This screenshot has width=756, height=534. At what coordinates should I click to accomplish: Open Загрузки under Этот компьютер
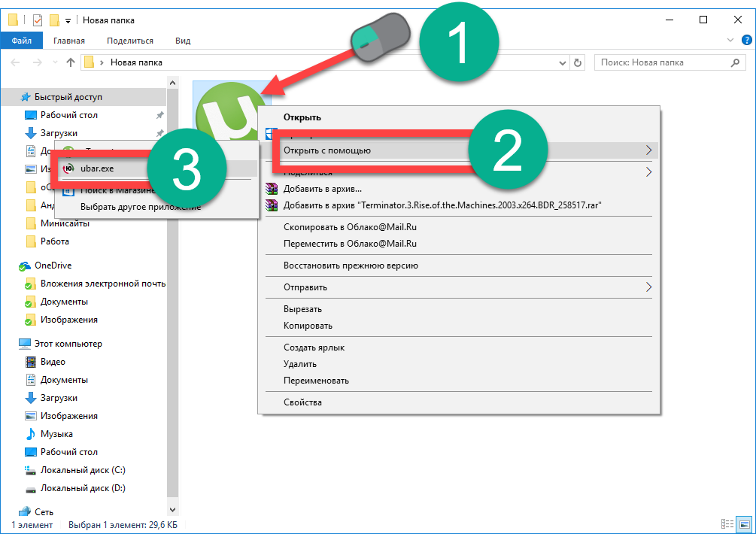(x=59, y=398)
